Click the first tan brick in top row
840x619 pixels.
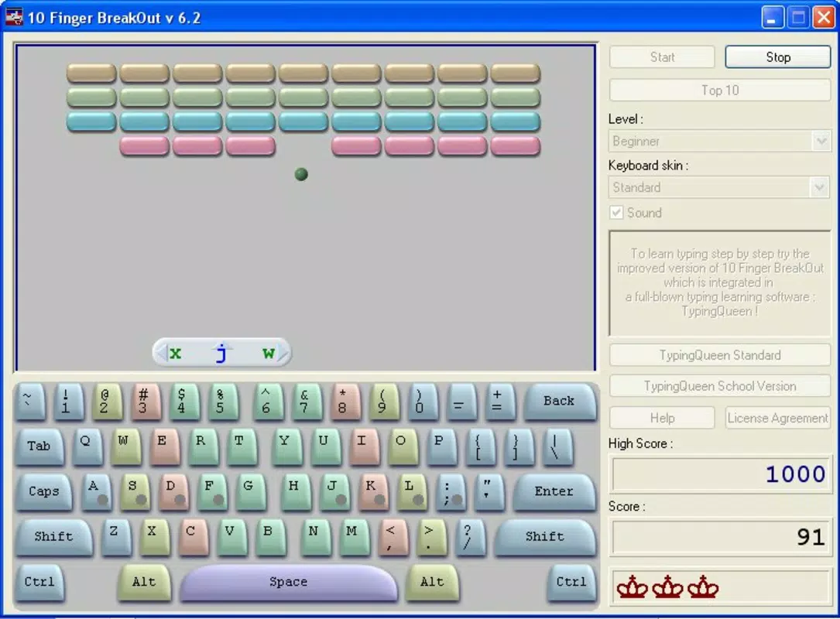pyautogui.click(x=91, y=73)
